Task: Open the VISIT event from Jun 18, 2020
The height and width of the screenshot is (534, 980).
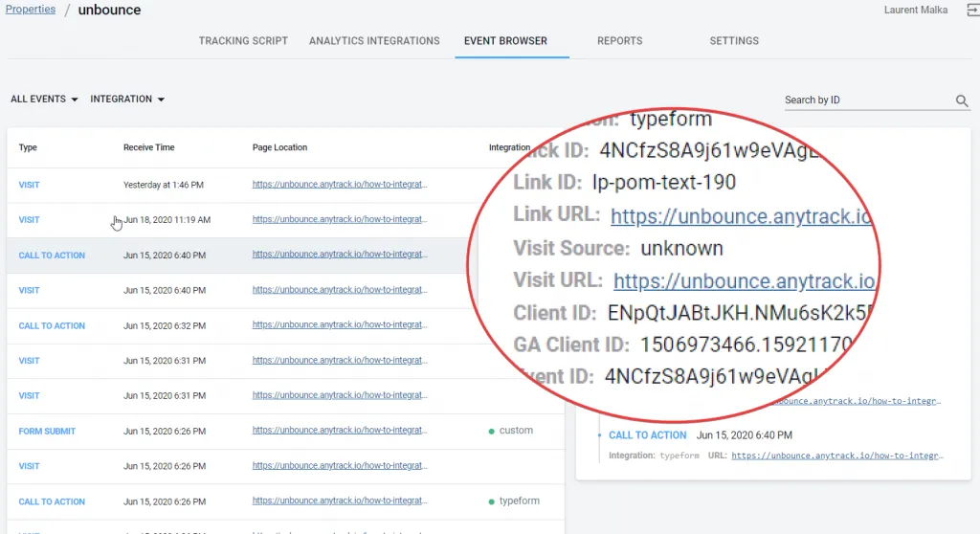Action: [29, 220]
